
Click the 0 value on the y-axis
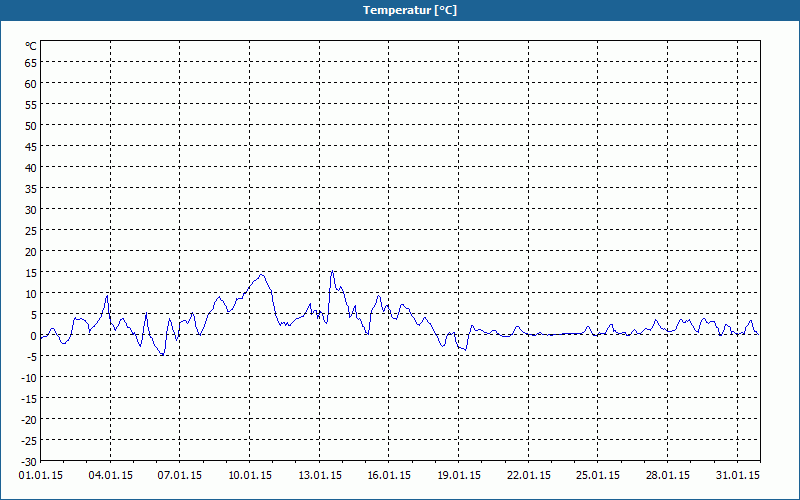click(34, 336)
